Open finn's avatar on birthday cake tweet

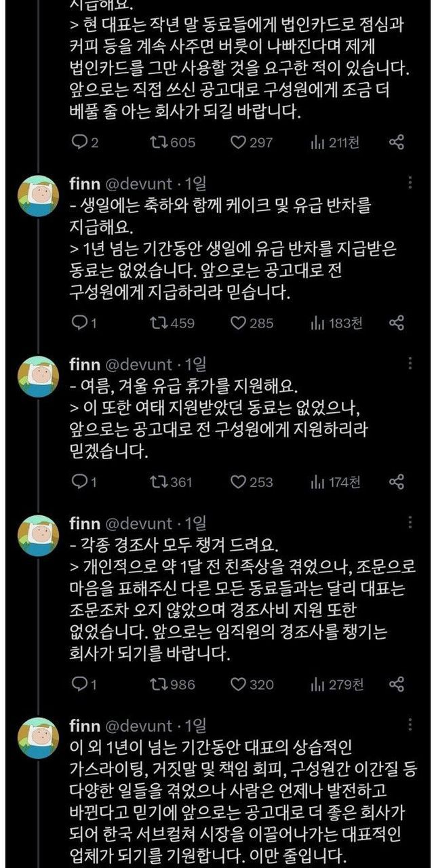38,196
